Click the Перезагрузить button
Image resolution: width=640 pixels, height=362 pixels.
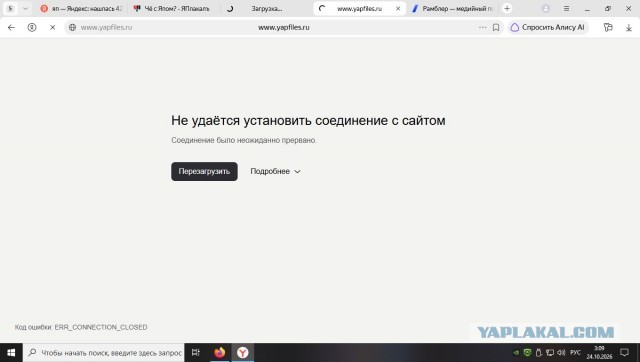[x=204, y=171]
